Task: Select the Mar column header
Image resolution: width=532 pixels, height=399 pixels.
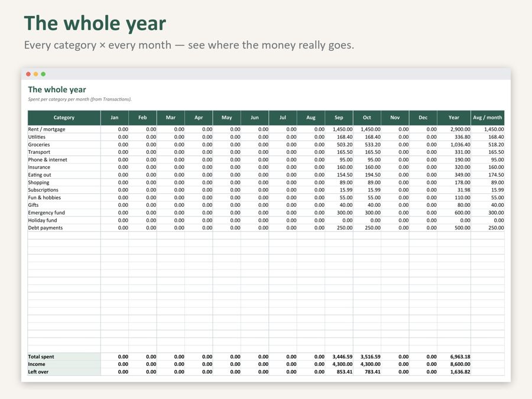Action: [171, 118]
